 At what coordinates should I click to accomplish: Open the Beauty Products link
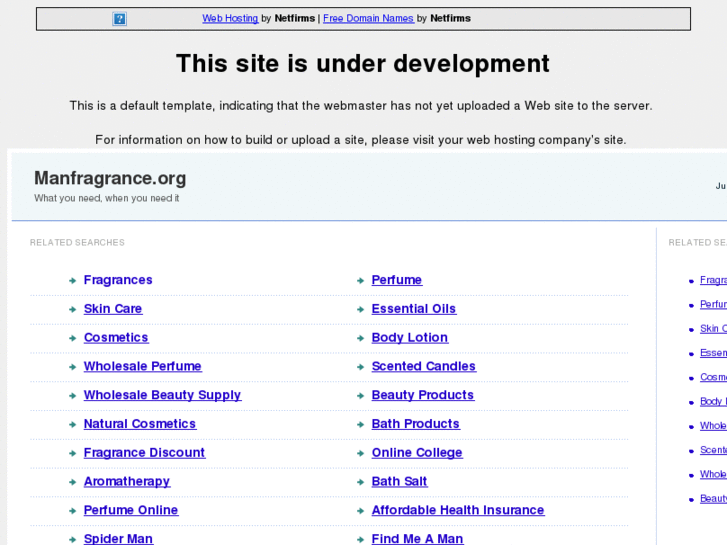click(423, 395)
